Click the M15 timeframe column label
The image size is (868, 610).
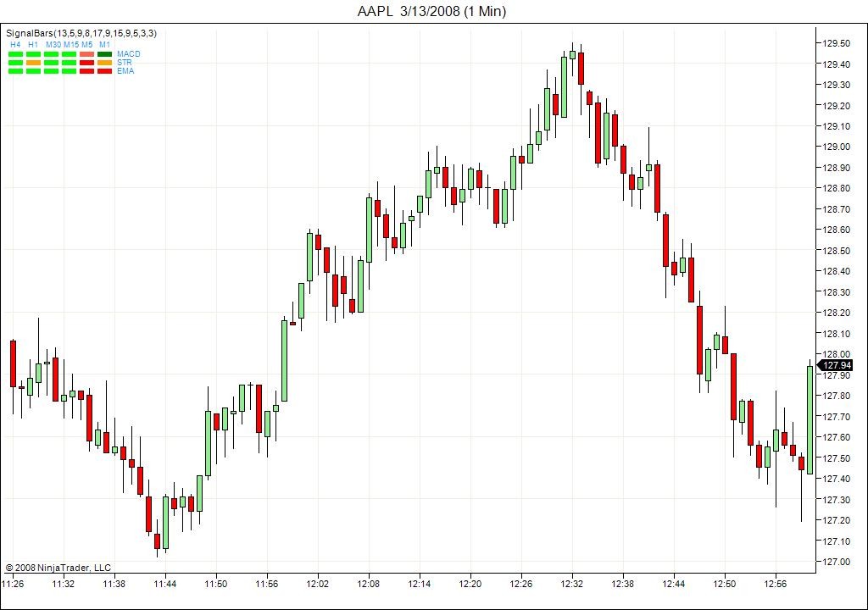(71, 44)
